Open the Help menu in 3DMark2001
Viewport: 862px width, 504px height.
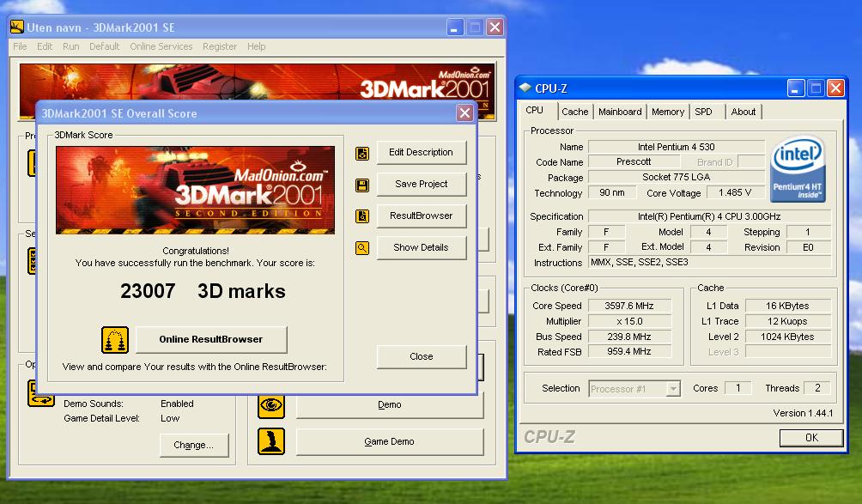[x=256, y=46]
